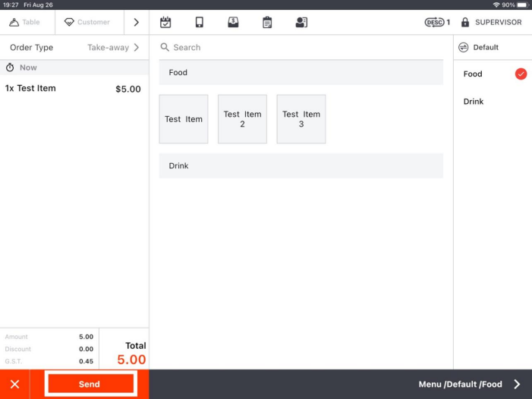Click the Discount 0.00 row

49,349
